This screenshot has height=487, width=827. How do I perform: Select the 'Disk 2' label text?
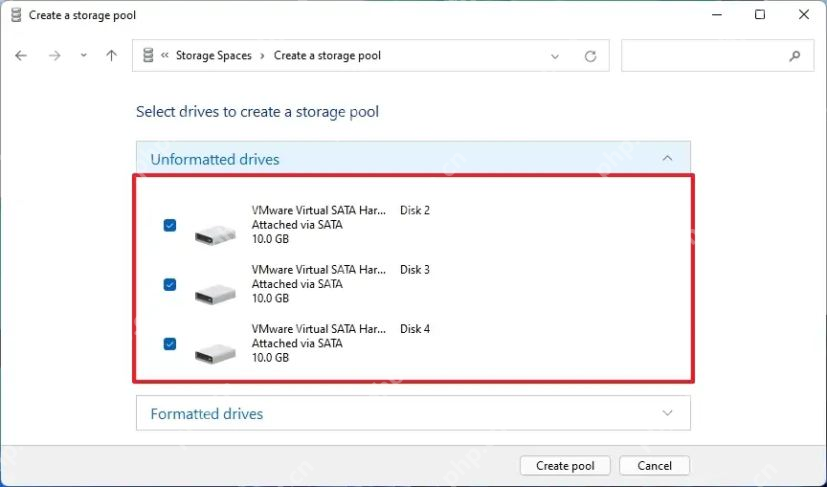(415, 210)
